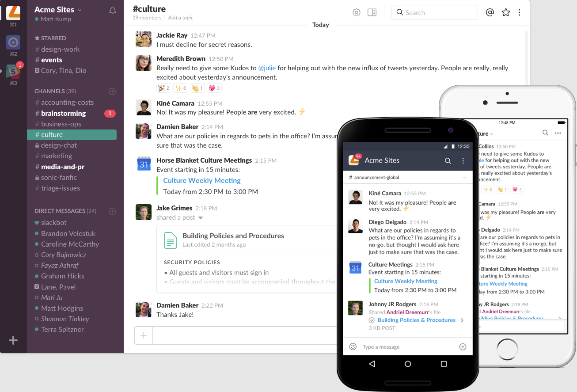Tap the Android home circle button

click(408, 364)
